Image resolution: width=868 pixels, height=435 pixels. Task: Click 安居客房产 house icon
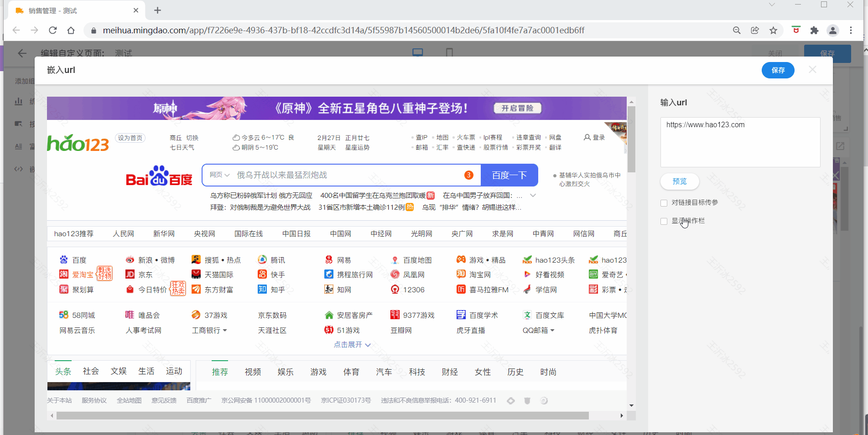pyautogui.click(x=329, y=315)
